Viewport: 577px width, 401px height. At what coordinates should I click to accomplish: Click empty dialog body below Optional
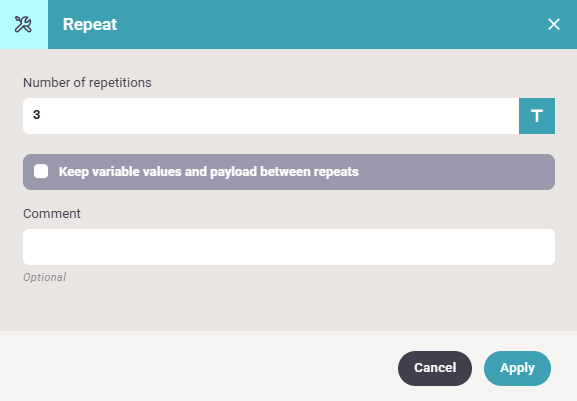[x=289, y=307]
